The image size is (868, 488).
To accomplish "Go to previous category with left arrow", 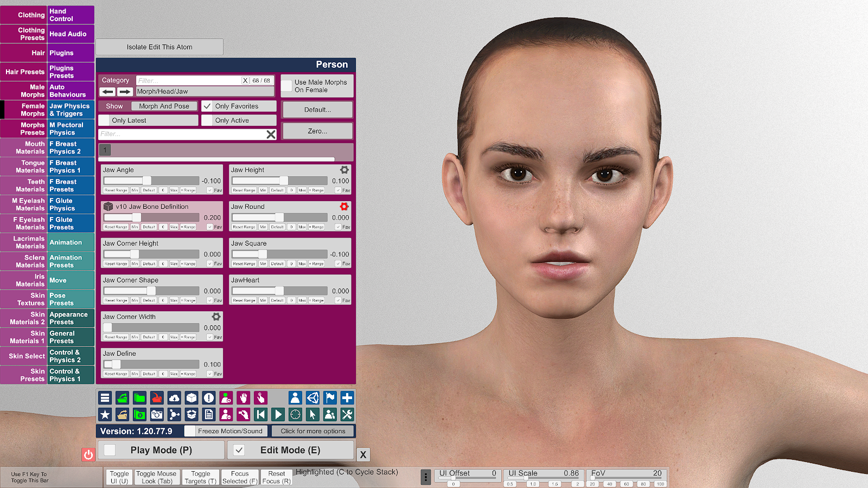I will [x=107, y=92].
